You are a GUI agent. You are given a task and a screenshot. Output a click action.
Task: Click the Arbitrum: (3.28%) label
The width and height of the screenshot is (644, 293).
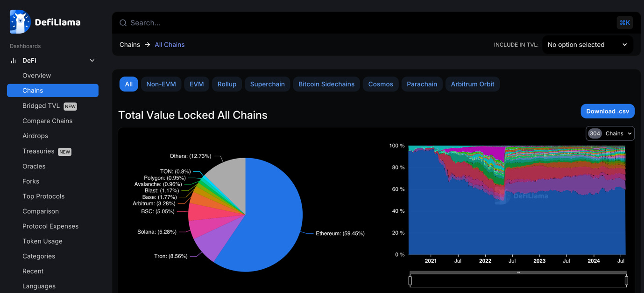point(154,203)
